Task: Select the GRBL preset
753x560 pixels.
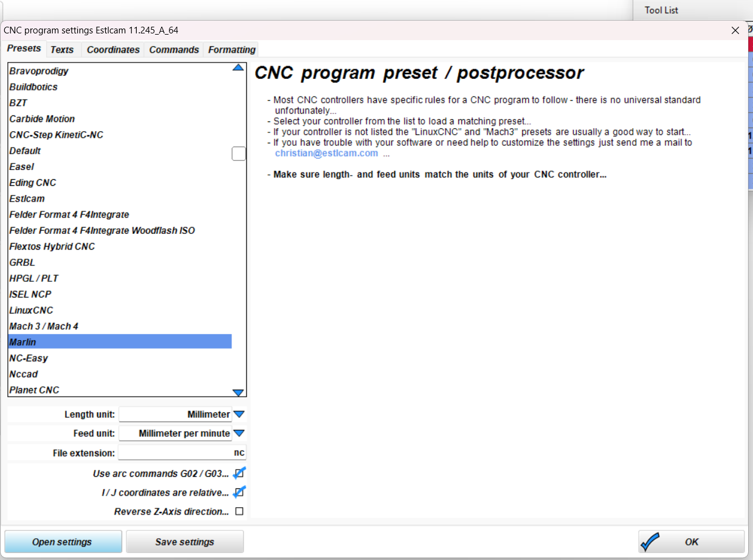Action: 22,262
